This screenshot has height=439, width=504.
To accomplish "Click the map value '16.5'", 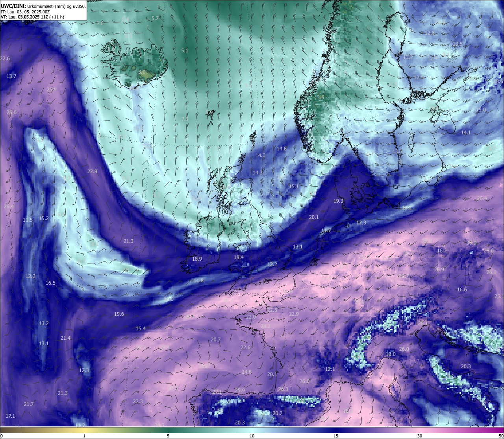I will tap(50, 283).
